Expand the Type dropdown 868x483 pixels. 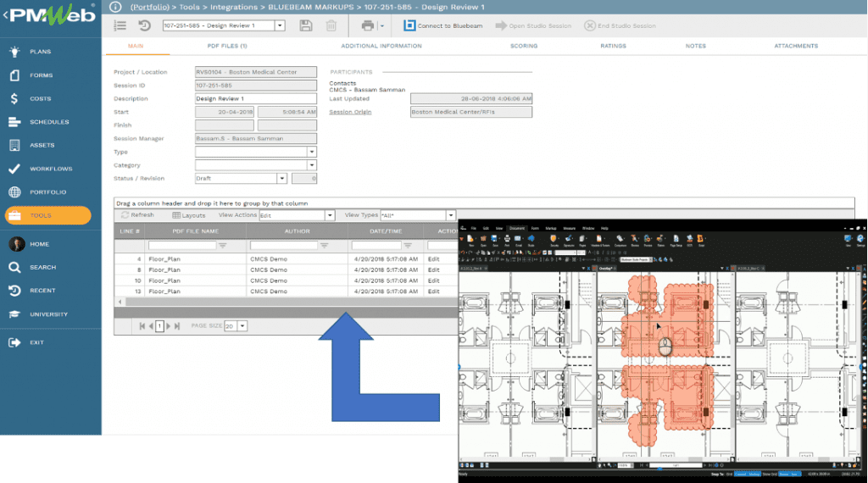pyautogui.click(x=312, y=152)
